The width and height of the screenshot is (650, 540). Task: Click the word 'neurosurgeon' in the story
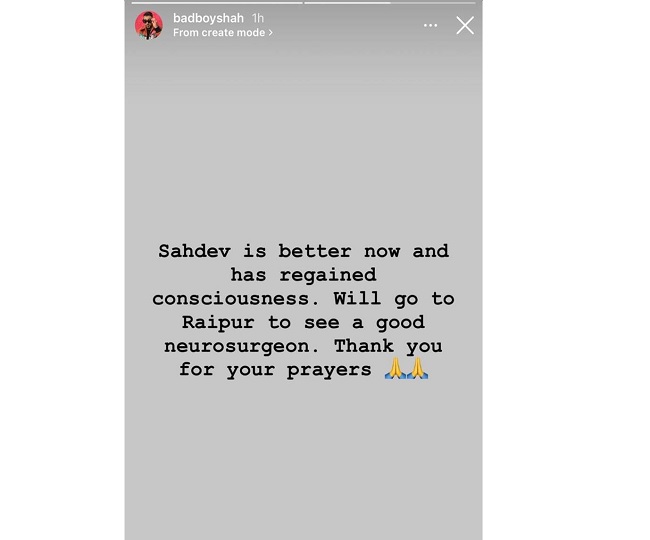point(242,346)
